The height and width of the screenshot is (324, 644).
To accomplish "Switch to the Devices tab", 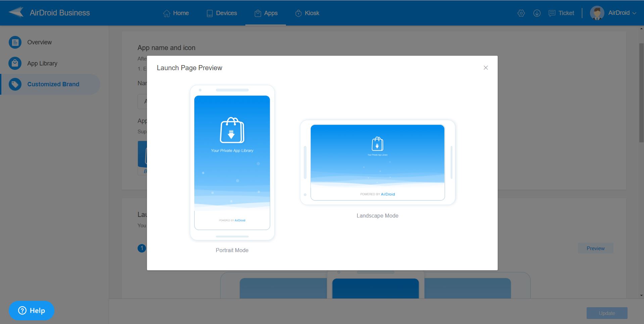I will coord(222,13).
